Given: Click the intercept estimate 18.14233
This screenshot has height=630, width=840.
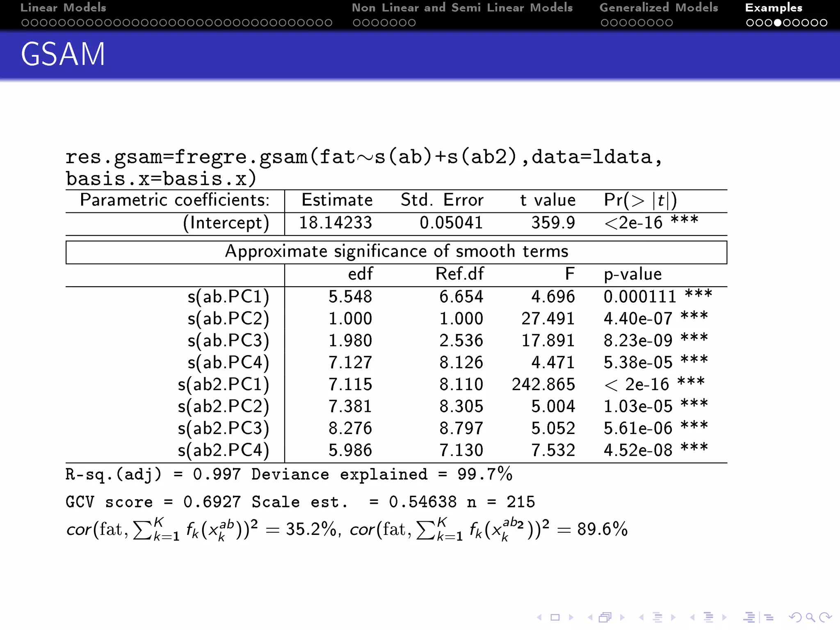Looking at the screenshot, I should coord(336,223).
